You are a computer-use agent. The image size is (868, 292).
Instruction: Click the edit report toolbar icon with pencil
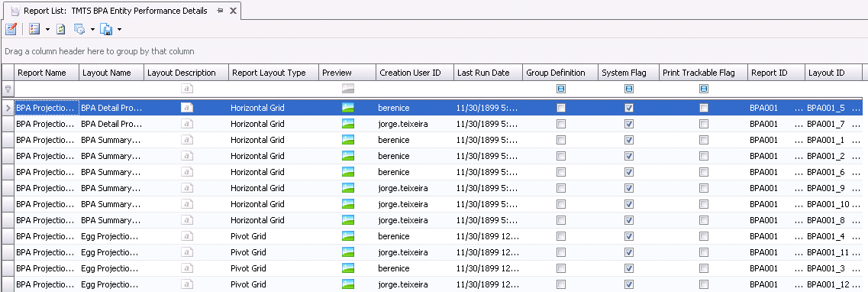coord(11,29)
